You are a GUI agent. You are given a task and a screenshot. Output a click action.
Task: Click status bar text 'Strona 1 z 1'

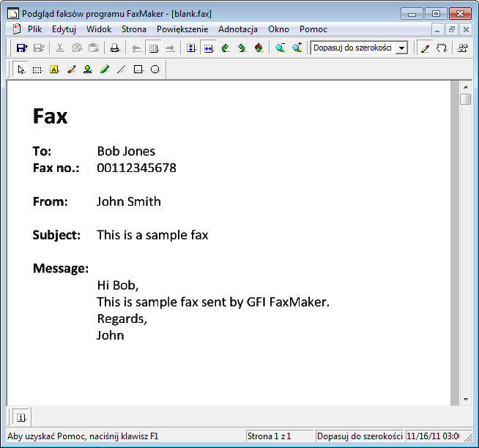click(x=269, y=436)
